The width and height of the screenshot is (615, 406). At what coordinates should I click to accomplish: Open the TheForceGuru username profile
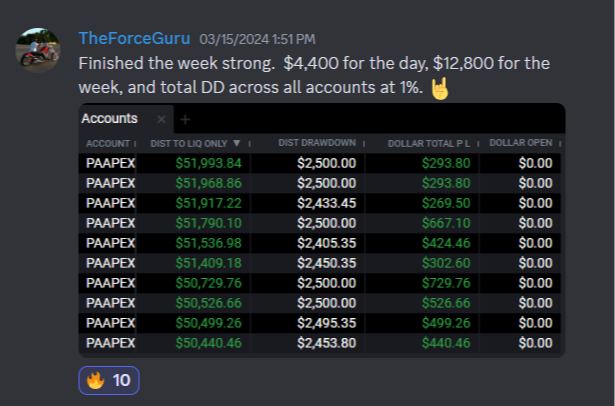pyautogui.click(x=134, y=38)
